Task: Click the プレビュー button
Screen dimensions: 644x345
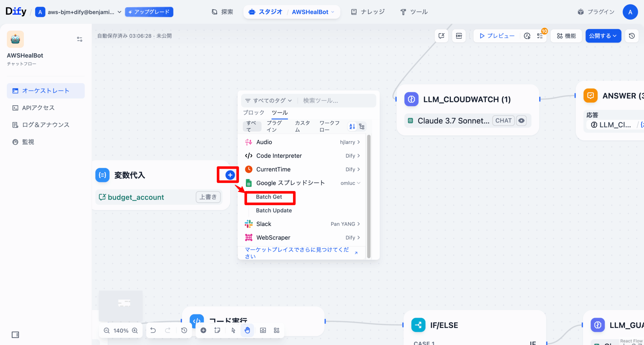Action: point(496,36)
